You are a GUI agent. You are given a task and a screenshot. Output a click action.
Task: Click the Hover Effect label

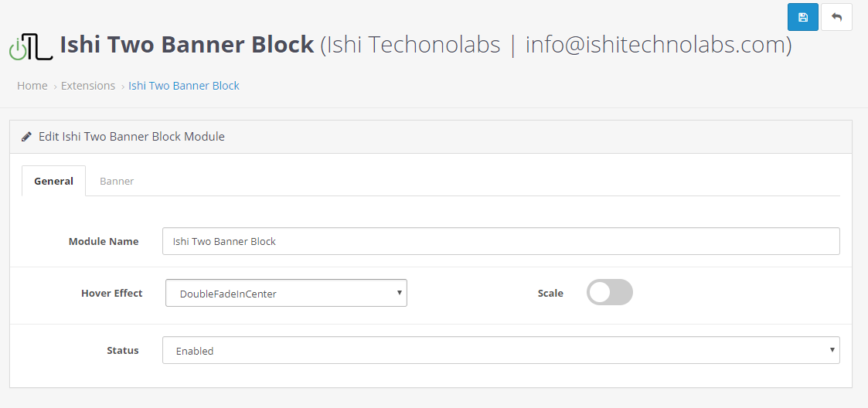click(x=111, y=293)
